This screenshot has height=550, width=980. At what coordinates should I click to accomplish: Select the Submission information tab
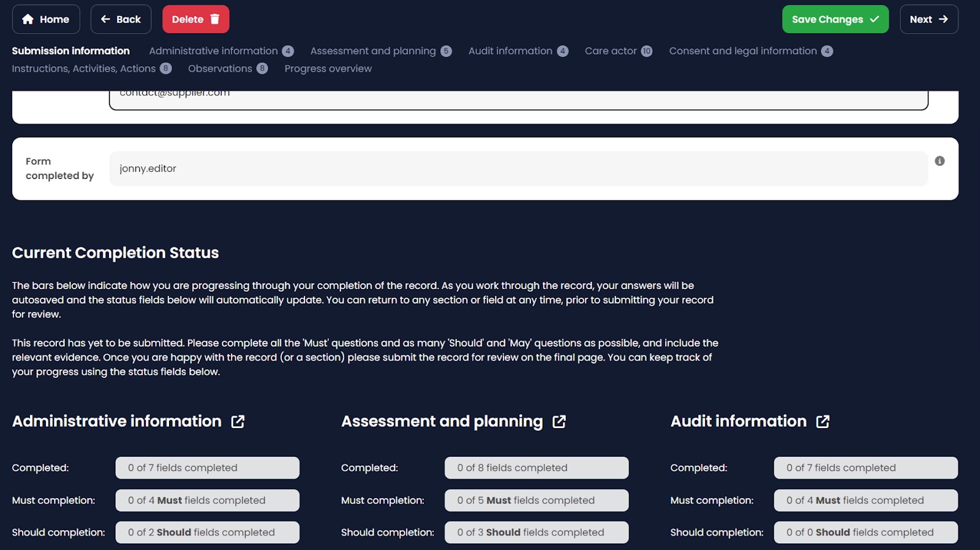tap(70, 51)
